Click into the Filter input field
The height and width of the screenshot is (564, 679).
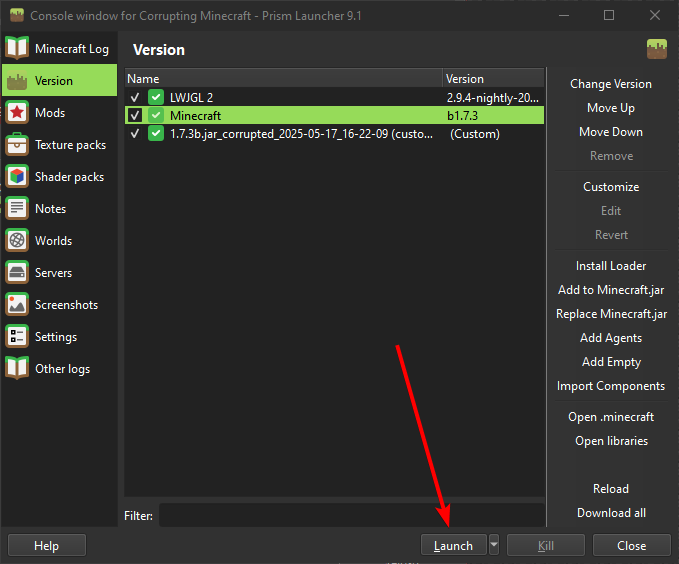[352, 515]
